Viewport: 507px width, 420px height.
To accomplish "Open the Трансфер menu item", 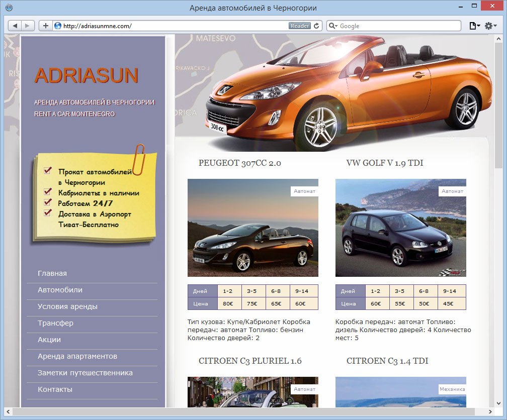I will 55,323.
